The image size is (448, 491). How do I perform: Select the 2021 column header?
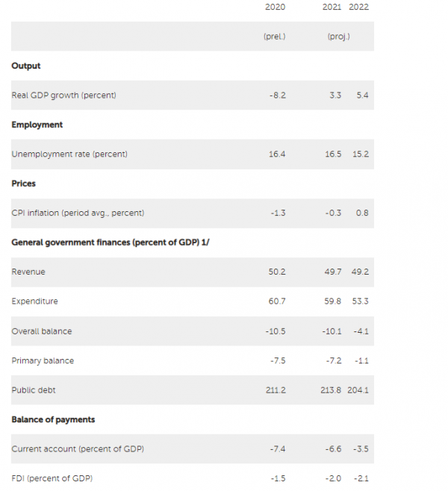click(x=332, y=7)
